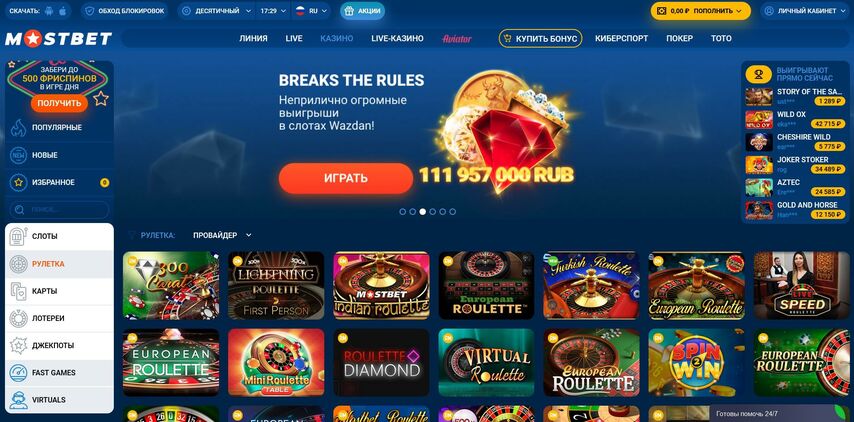Viewport: 854px width, 422px height.
Task: Click the New games badge icon
Action: click(x=19, y=155)
